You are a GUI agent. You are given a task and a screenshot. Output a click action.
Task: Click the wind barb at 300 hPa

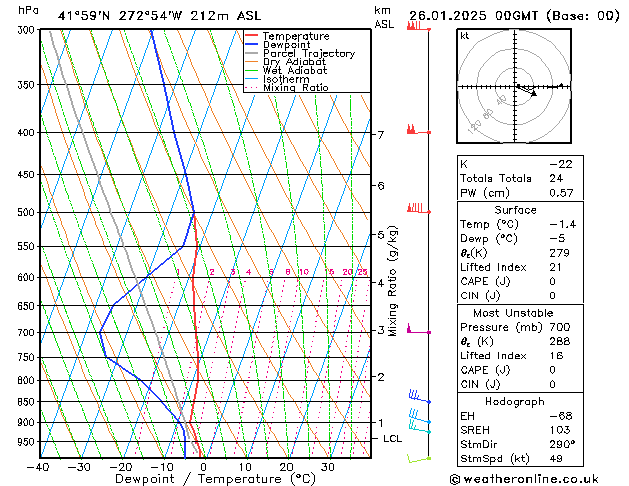click(x=418, y=26)
